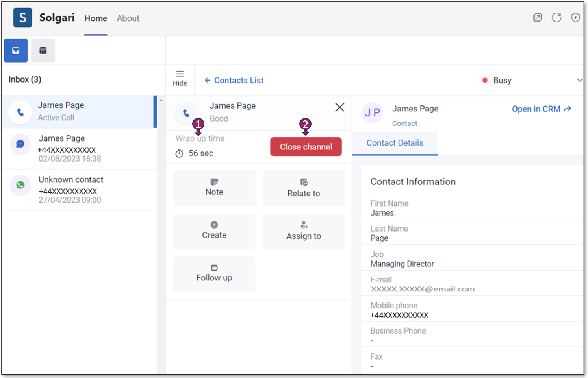Go to the Home tab
588x378 pixels.
tap(96, 18)
